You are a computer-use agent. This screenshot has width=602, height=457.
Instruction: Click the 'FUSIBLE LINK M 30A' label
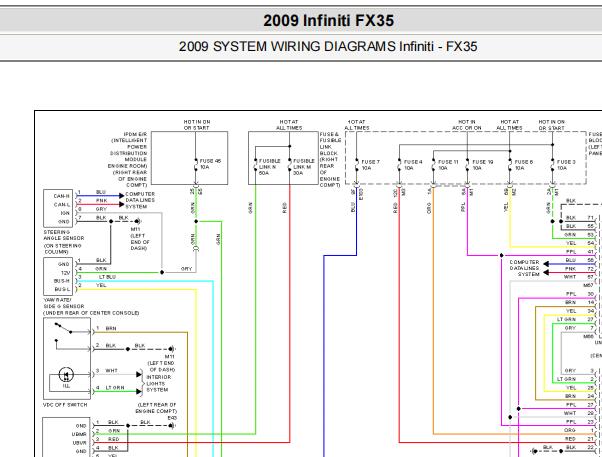coord(304,167)
